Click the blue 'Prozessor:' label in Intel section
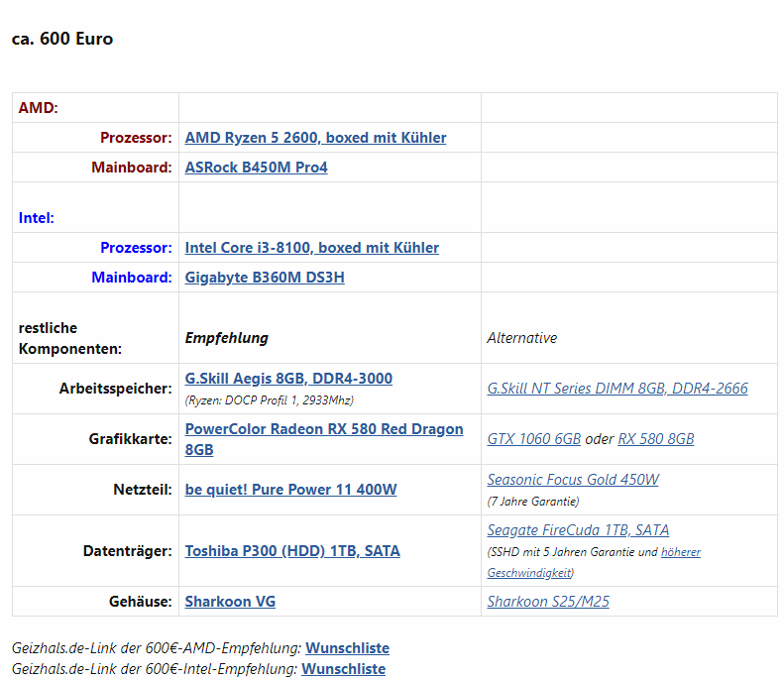 pyautogui.click(x=136, y=248)
